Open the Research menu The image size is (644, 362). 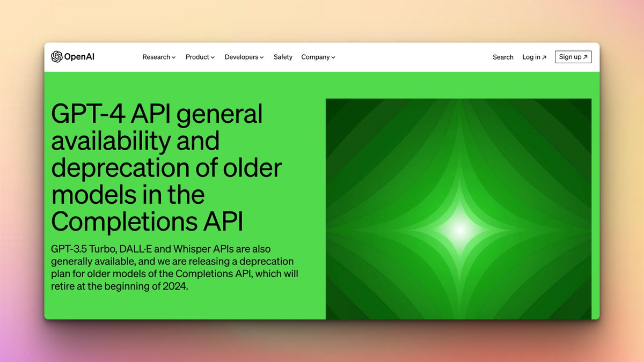click(159, 57)
